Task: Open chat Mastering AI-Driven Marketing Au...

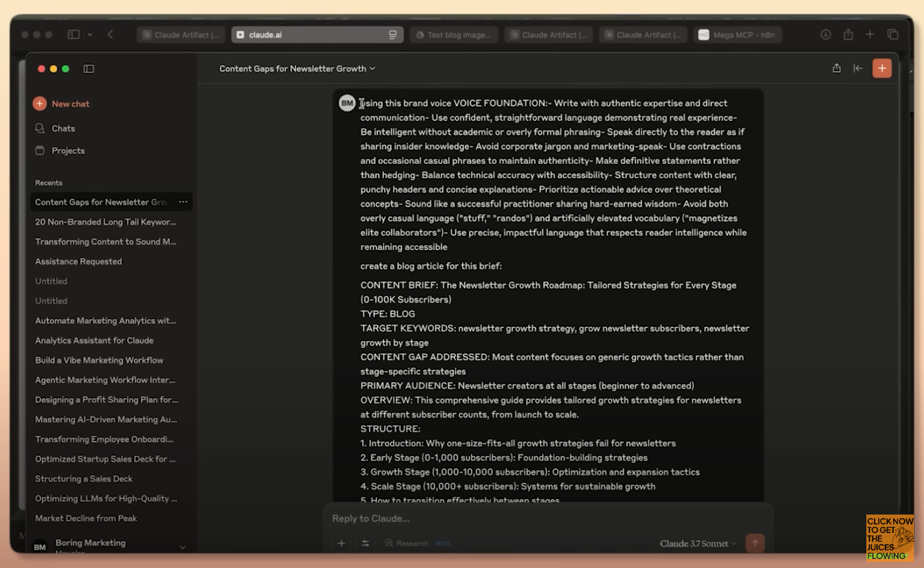Action: (x=106, y=419)
